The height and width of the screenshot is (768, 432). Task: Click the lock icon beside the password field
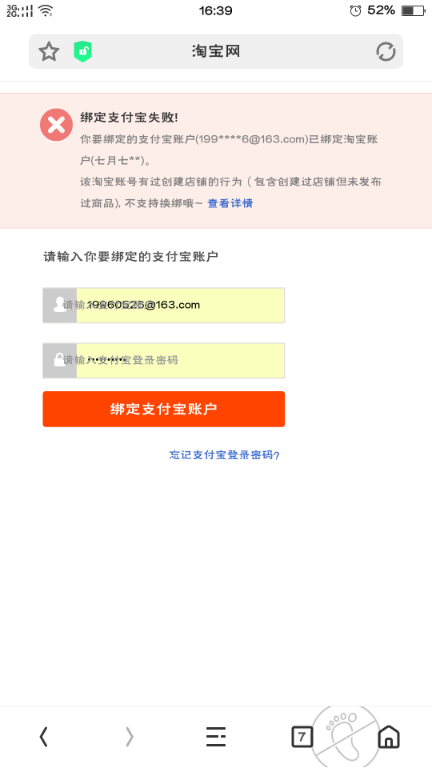pos(60,360)
